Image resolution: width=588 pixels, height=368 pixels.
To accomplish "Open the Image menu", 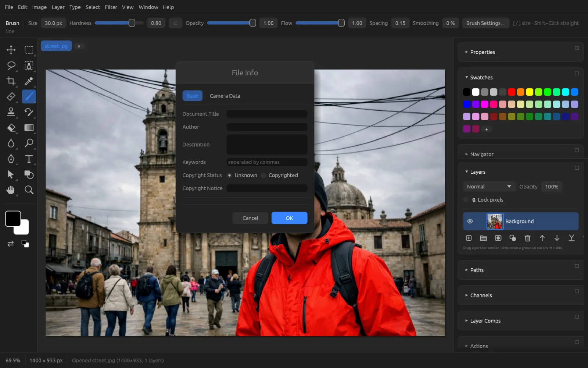I will pos(39,7).
